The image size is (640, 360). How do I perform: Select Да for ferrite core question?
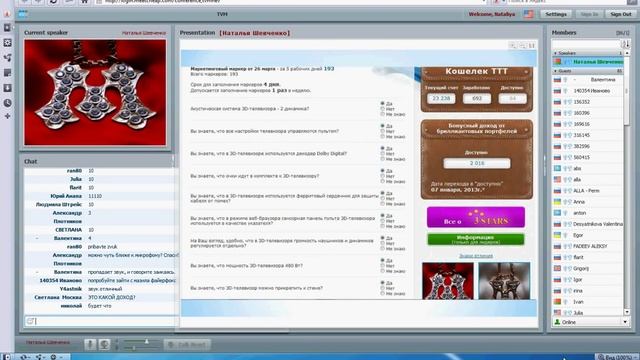[382, 193]
